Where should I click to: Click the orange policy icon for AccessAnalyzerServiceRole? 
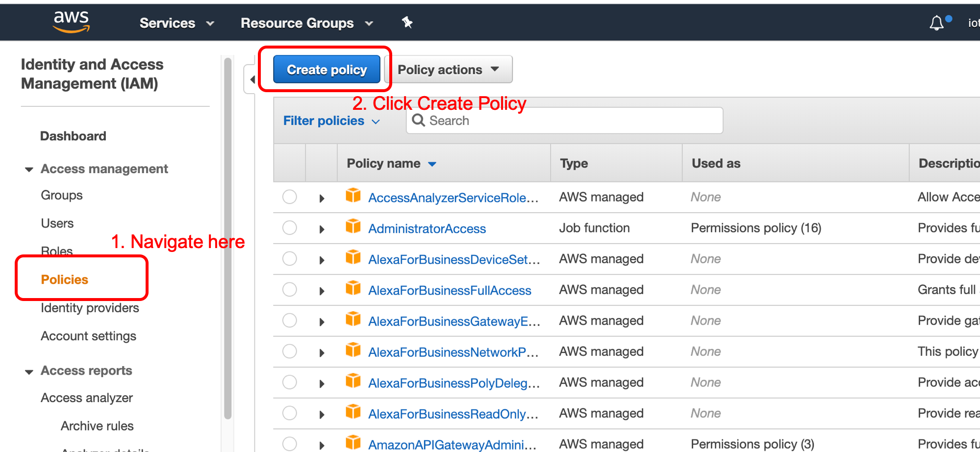(x=353, y=196)
